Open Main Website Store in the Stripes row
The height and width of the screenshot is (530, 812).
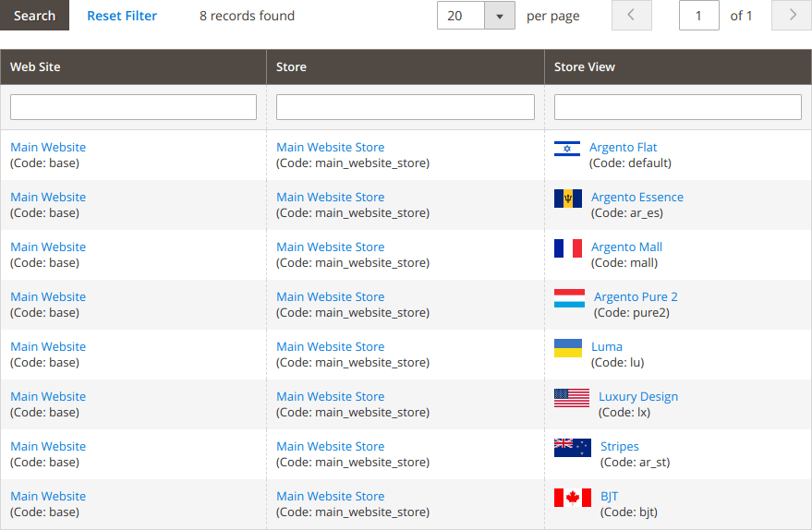pyautogui.click(x=331, y=446)
